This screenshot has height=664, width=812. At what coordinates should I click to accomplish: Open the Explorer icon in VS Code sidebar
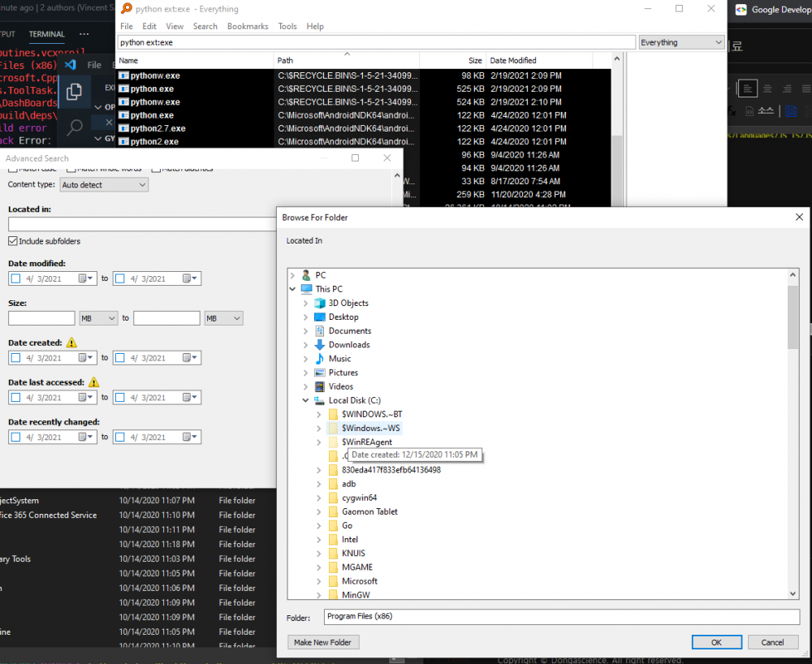pos(74,92)
